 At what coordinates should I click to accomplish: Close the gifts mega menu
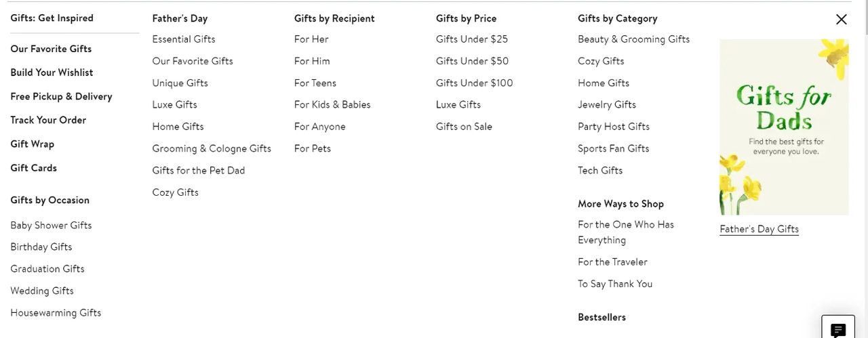tap(841, 20)
